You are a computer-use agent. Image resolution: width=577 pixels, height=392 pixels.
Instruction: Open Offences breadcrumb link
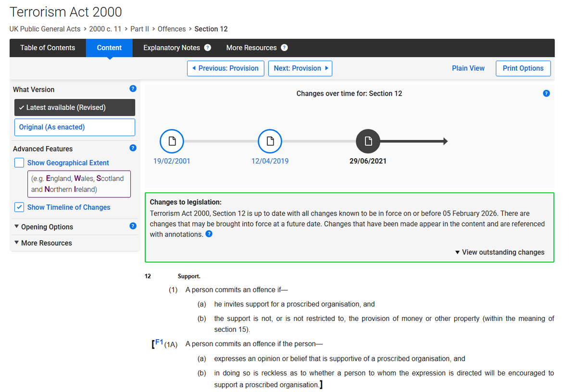(x=172, y=29)
